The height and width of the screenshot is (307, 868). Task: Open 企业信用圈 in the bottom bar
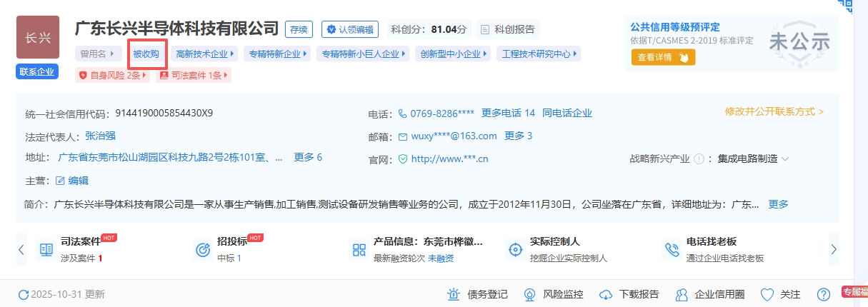(709, 294)
